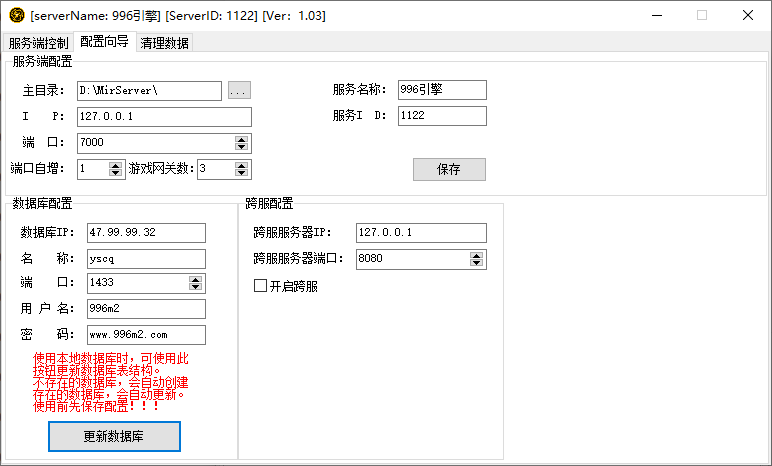The width and height of the screenshot is (772, 466).
Task: Open the 清理数据 tab
Action: click(164, 43)
